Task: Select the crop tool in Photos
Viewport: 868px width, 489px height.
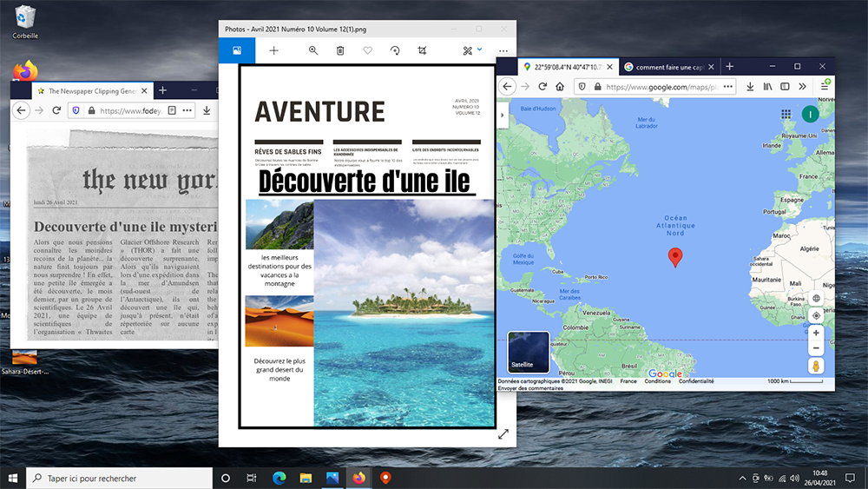Action: tap(422, 50)
